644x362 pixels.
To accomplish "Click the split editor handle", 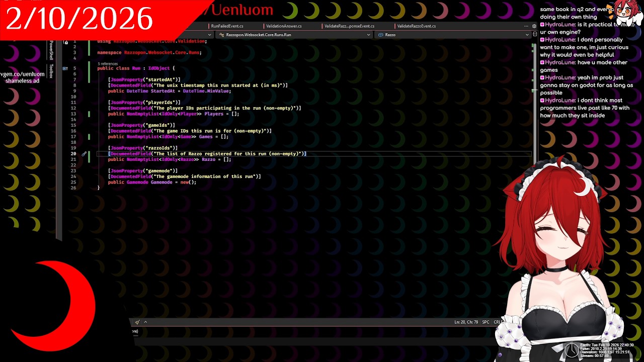I will (534, 35).
